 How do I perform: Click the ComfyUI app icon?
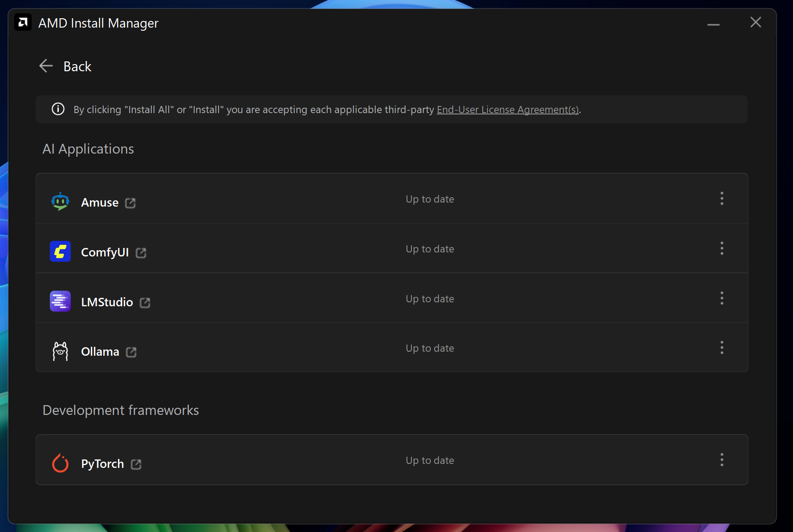tap(60, 252)
